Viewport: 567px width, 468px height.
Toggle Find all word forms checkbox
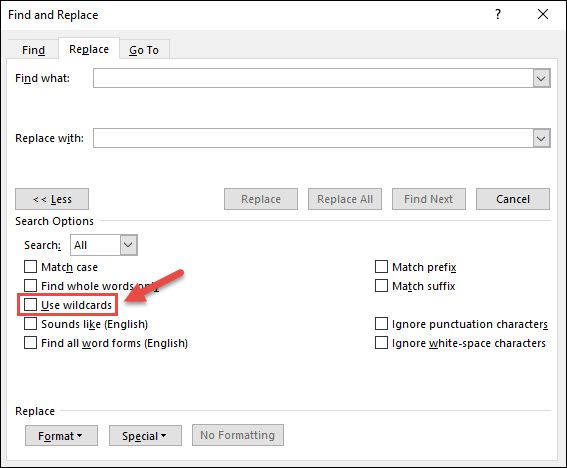point(30,343)
